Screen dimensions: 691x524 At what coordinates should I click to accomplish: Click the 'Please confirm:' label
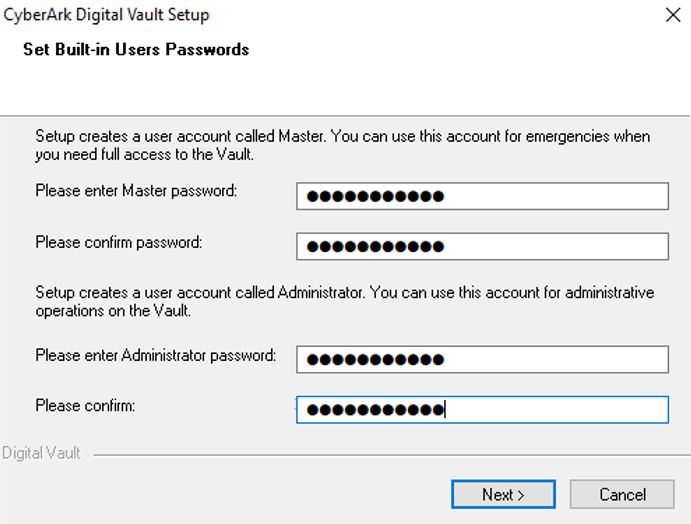pos(85,405)
